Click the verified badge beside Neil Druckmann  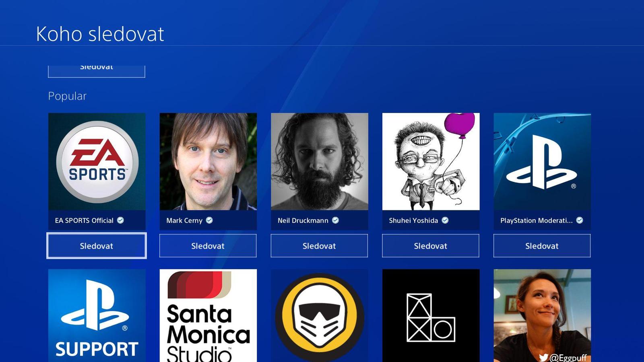335,220
